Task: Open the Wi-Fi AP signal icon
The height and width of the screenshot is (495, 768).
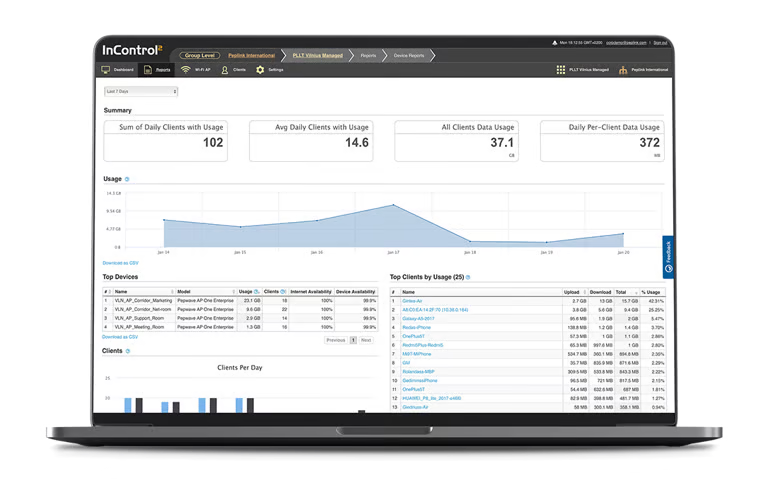Action: tap(185, 70)
